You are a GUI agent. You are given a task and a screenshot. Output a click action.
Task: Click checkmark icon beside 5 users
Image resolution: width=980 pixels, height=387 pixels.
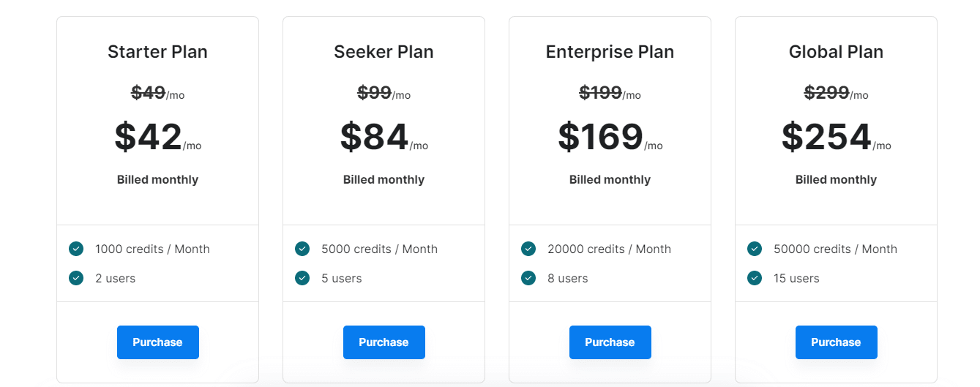coord(302,278)
